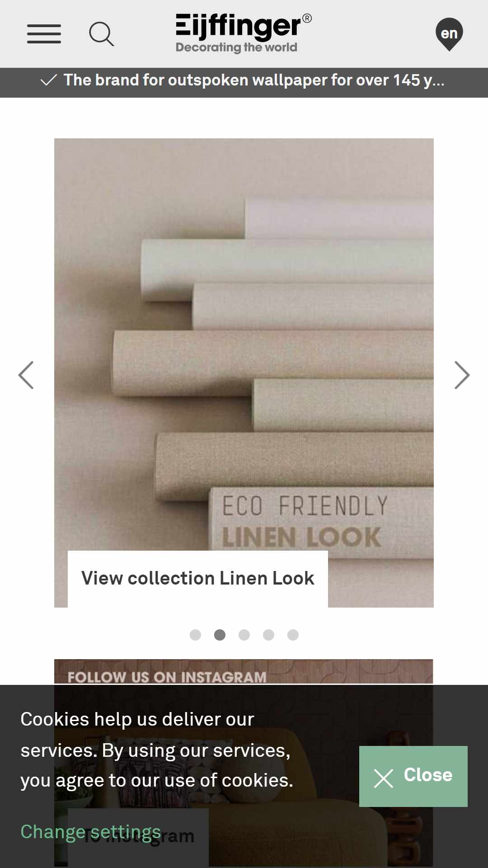Jump to the fourth carousel dot
The width and height of the screenshot is (488, 868).
click(x=268, y=635)
